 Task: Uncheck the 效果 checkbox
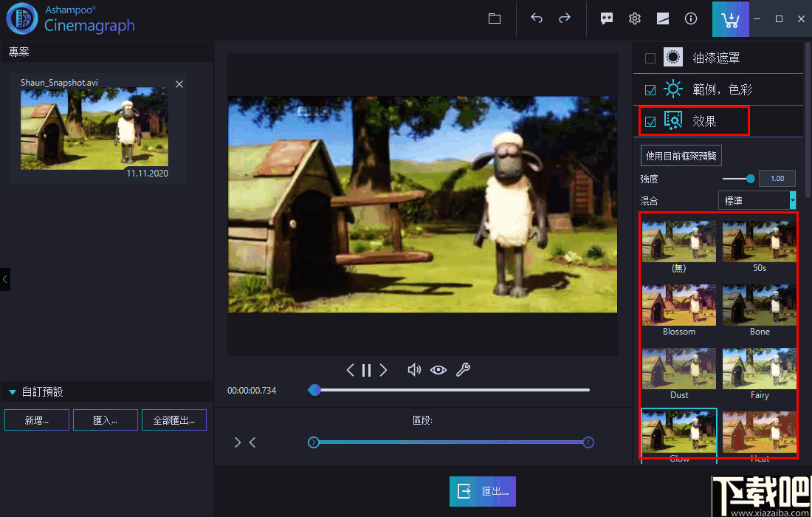coord(650,122)
